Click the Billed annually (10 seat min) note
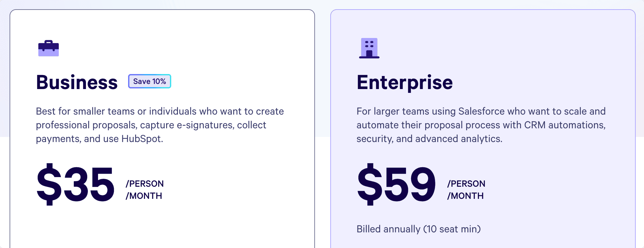 (418, 229)
